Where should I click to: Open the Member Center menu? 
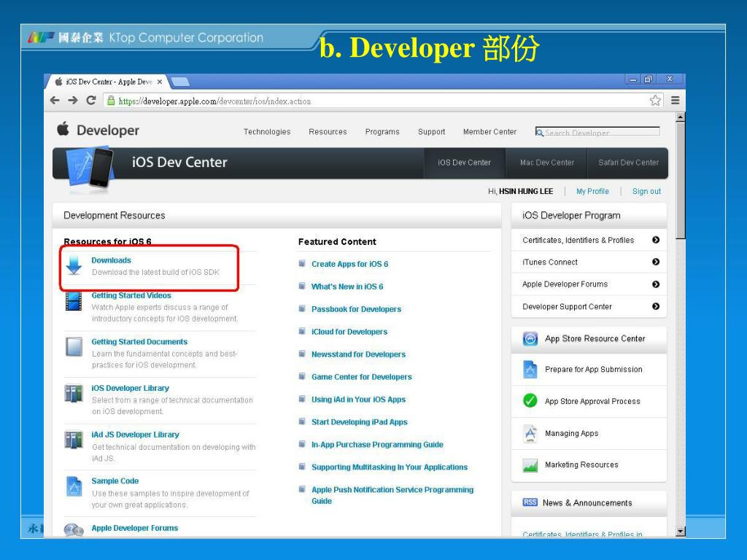coord(489,132)
